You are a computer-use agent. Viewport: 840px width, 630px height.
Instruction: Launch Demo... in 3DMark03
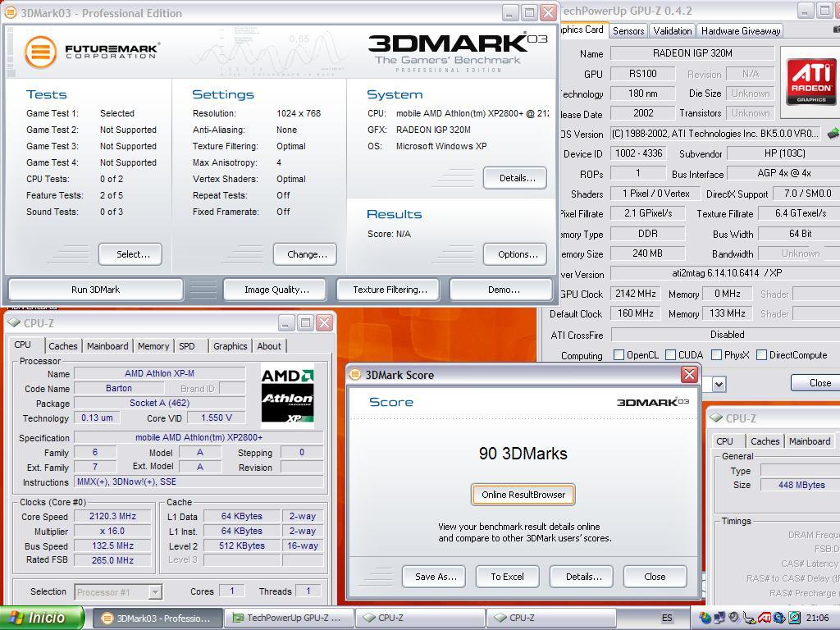click(x=501, y=290)
